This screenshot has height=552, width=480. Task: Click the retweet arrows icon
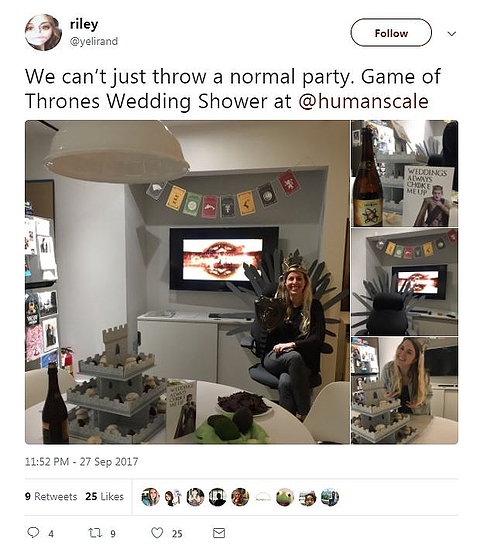(x=94, y=533)
